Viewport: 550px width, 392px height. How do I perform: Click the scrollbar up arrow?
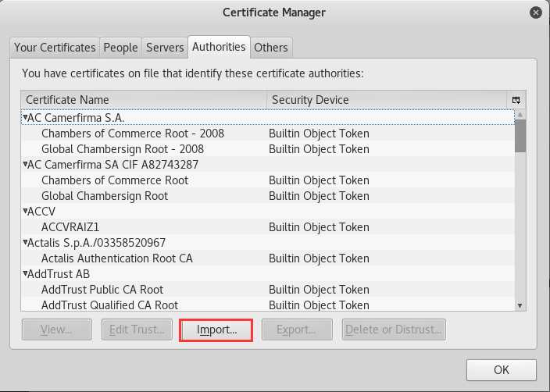tap(520, 115)
